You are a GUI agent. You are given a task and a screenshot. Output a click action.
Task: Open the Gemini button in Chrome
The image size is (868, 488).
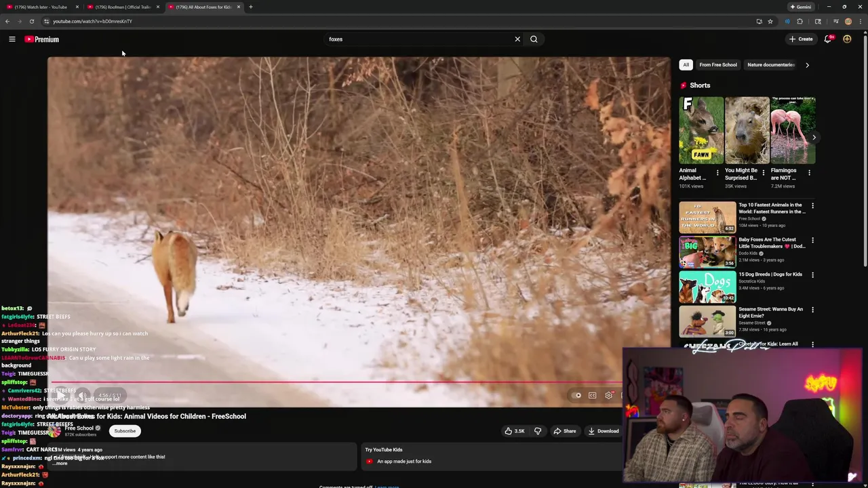click(x=800, y=7)
